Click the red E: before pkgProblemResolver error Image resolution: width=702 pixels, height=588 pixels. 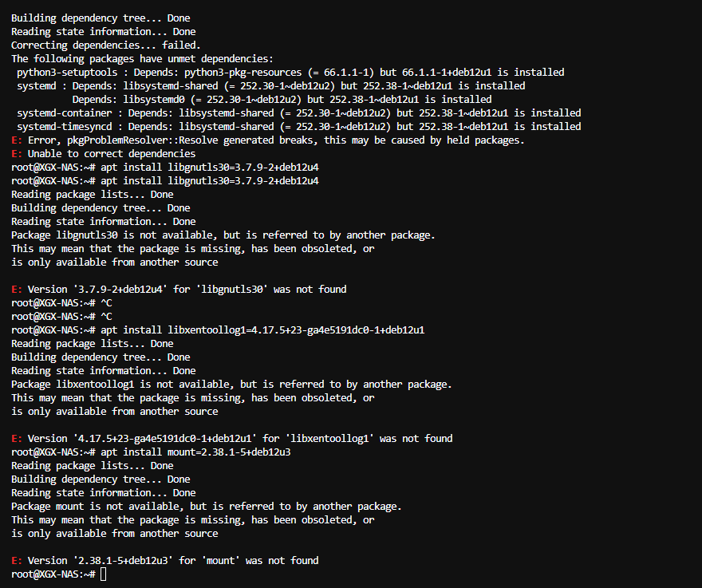point(17,140)
